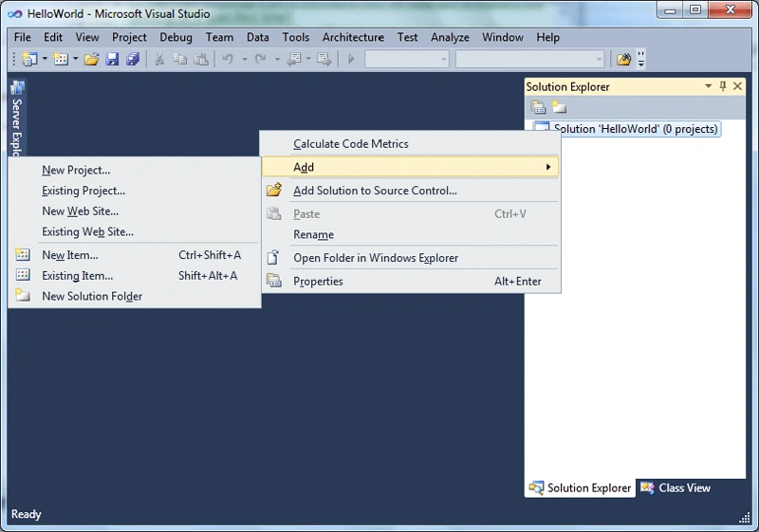Click Solution Explorer Properties toolbar icon
The height and width of the screenshot is (532, 759).
pos(538,107)
